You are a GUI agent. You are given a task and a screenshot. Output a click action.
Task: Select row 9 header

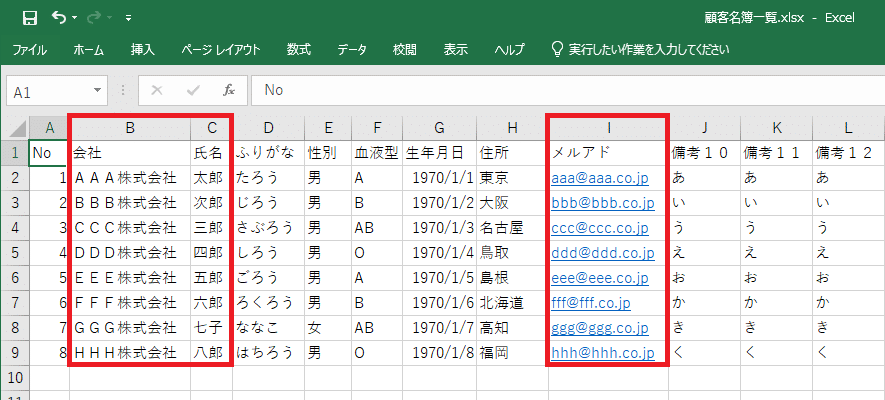(14, 353)
